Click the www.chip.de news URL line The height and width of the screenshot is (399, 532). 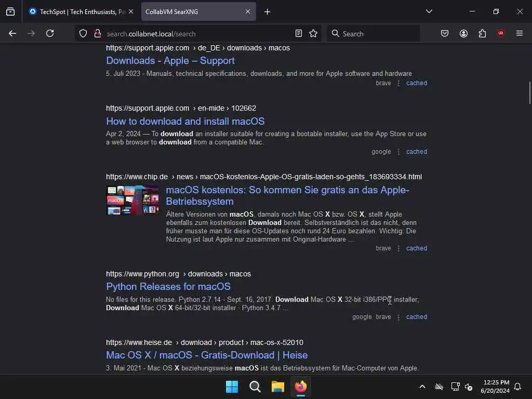[x=264, y=177]
